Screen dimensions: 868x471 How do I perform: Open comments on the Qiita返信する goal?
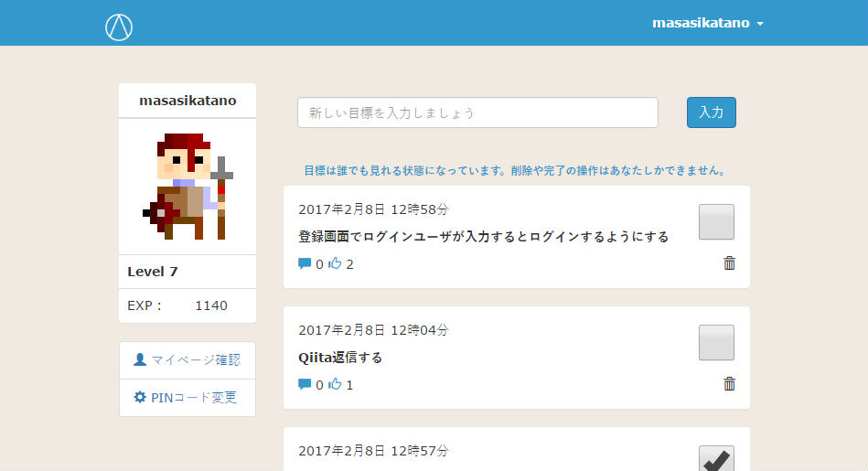[305, 385]
